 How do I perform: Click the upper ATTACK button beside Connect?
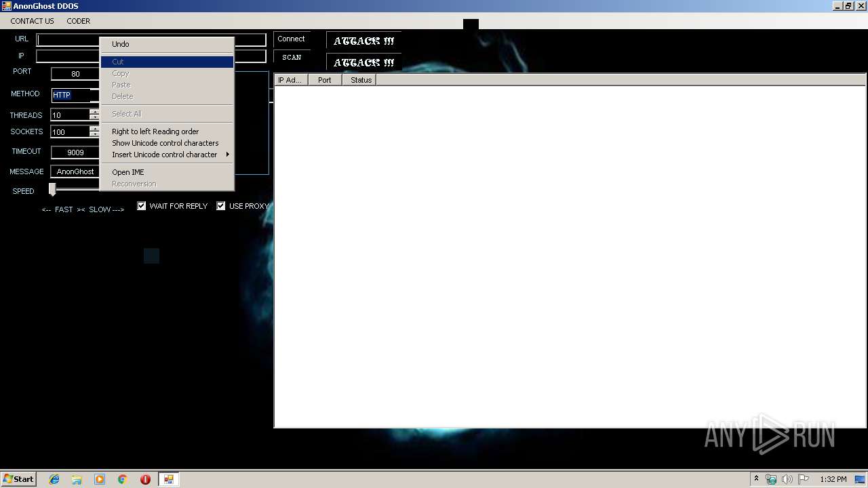363,41
